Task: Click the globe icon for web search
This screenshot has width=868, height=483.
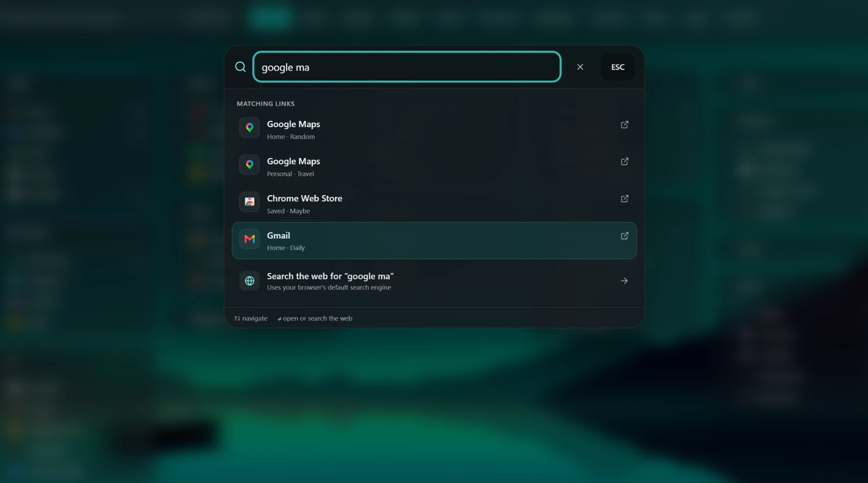Action: pos(249,281)
